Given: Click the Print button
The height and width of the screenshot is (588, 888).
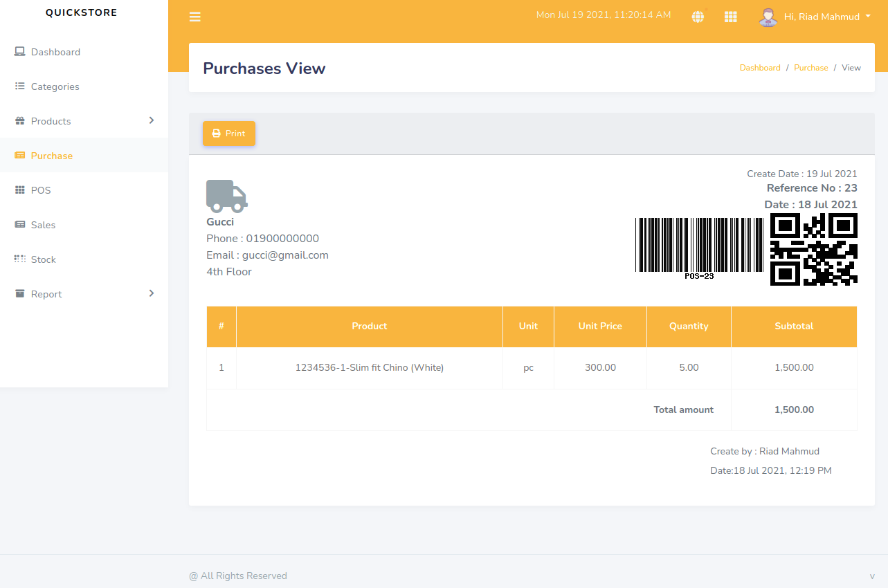Looking at the screenshot, I should coord(229,134).
